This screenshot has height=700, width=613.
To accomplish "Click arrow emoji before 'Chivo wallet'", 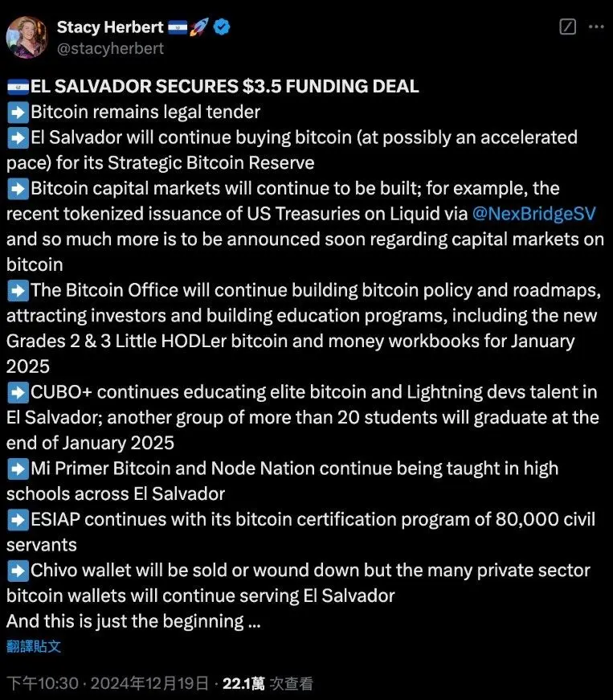I will pos(18,571).
